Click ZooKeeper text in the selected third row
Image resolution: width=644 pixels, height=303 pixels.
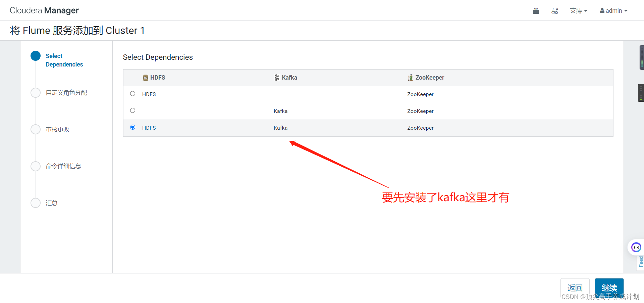click(420, 128)
